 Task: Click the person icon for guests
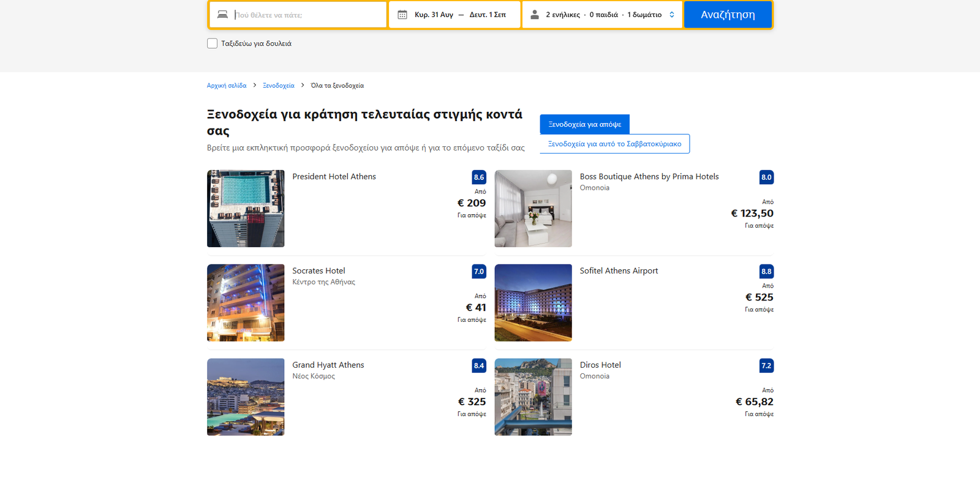click(535, 15)
